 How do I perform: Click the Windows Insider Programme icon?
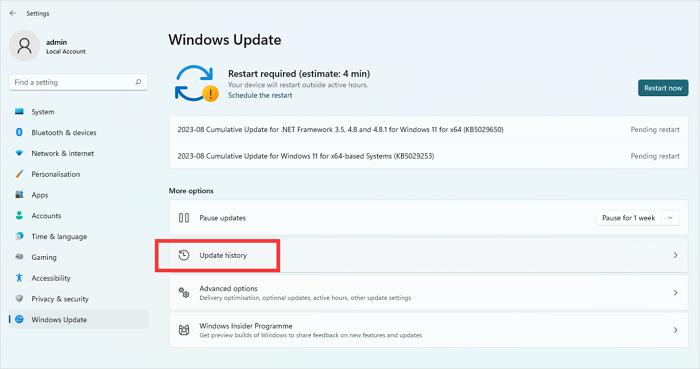[x=184, y=330]
